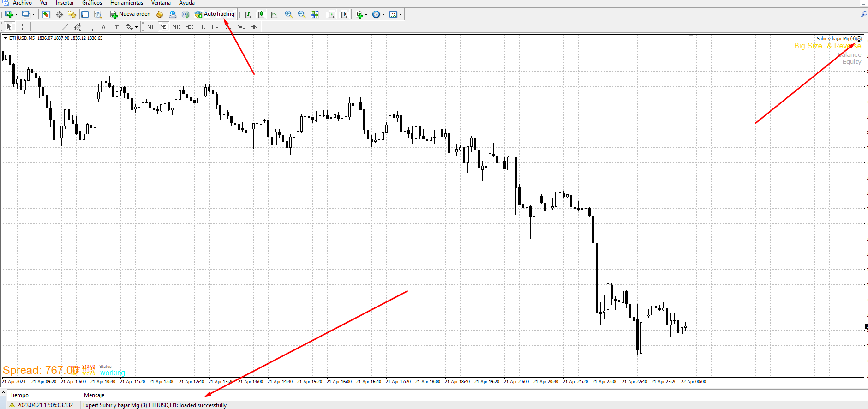Select the MN timeframe
Viewport: 868px width, 409px height.
pos(254,27)
